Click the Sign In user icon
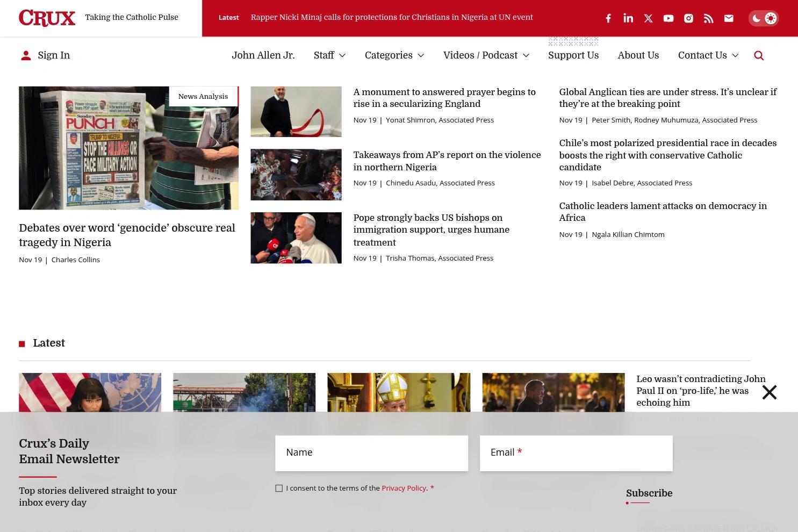This screenshot has width=798, height=532. point(26,55)
